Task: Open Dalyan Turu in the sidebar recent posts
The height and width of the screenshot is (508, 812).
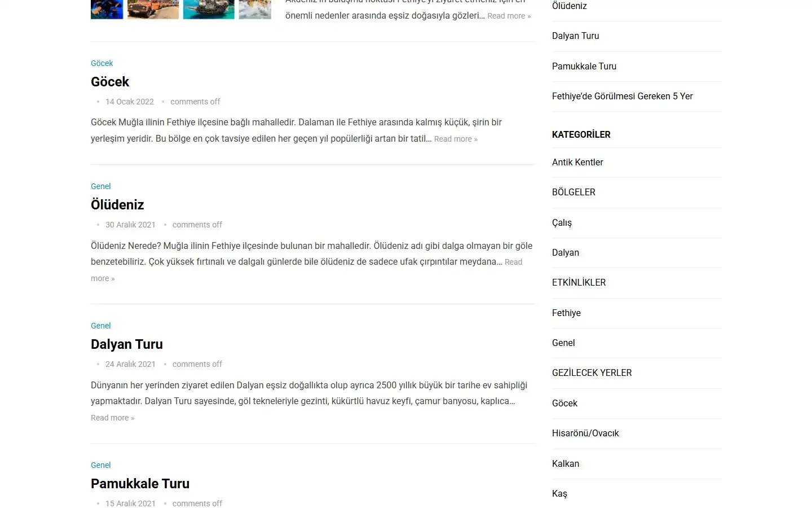Action: (x=576, y=36)
